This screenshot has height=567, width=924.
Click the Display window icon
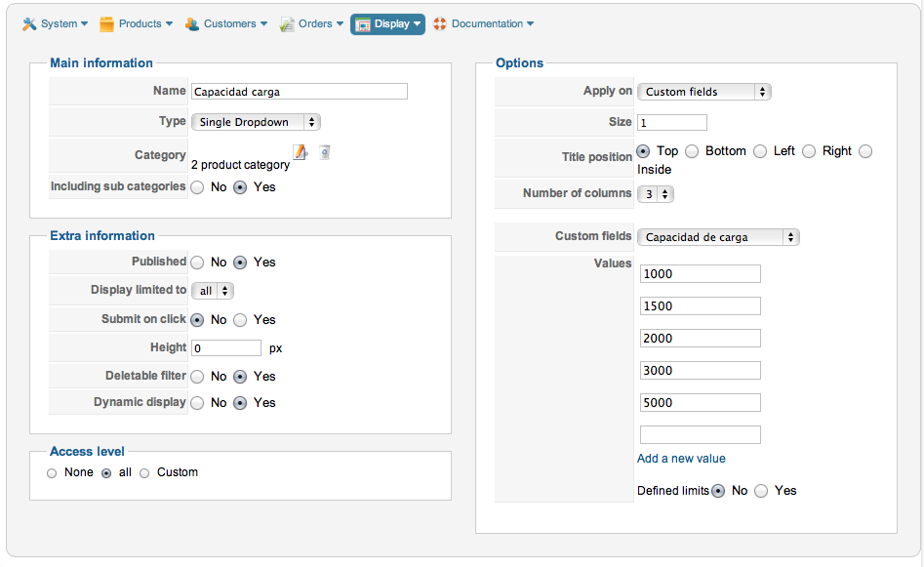click(x=363, y=23)
